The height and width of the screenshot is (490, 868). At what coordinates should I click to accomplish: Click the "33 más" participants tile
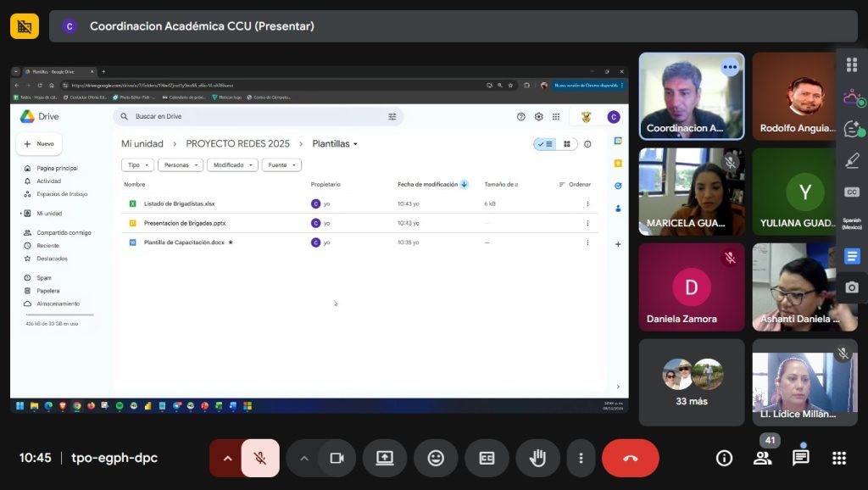click(692, 382)
